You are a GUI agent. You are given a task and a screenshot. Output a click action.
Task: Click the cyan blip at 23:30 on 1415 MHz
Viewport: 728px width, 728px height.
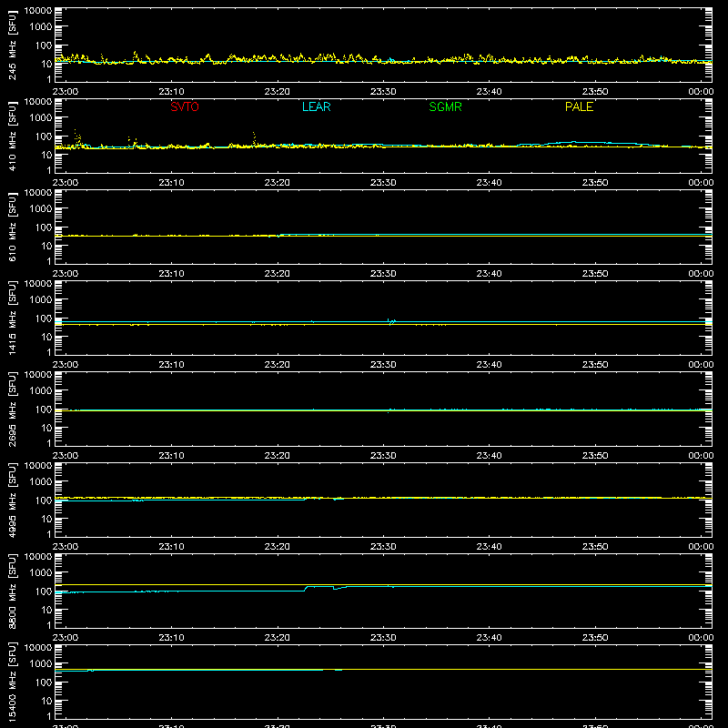pyautogui.click(x=391, y=321)
